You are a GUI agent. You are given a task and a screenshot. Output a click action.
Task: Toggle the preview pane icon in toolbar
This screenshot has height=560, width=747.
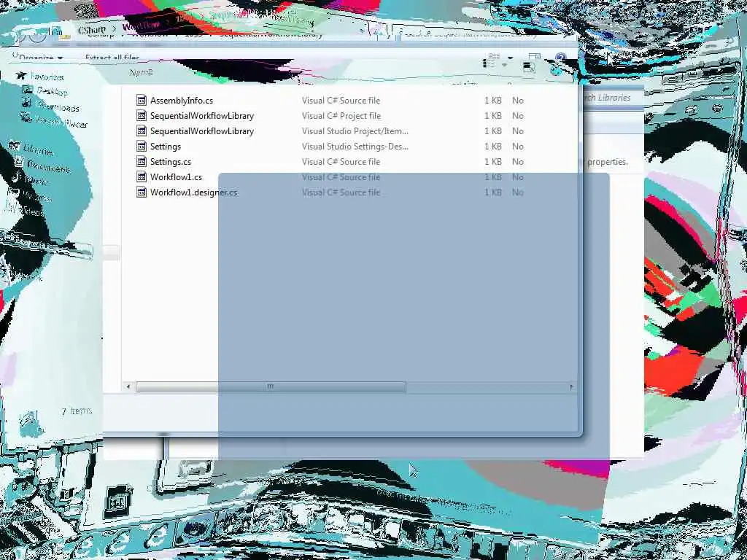coord(529,67)
